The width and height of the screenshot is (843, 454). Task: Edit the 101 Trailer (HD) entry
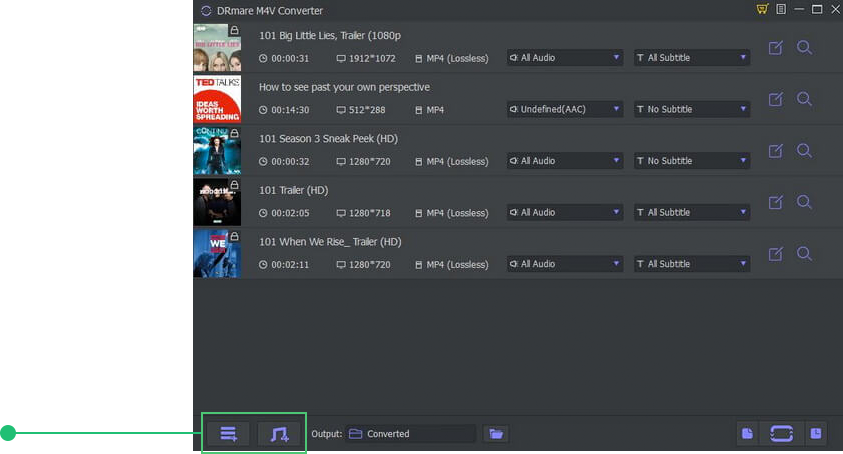(x=775, y=203)
